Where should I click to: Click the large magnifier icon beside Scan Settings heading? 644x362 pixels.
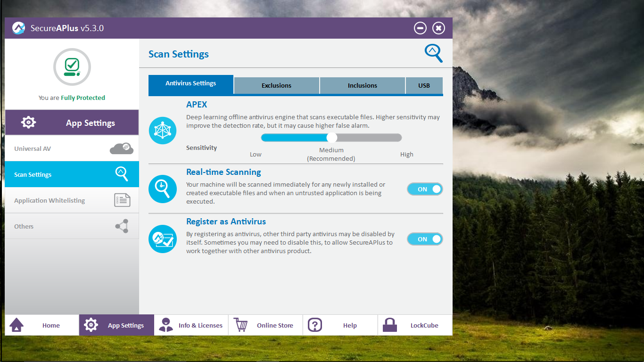point(434,53)
